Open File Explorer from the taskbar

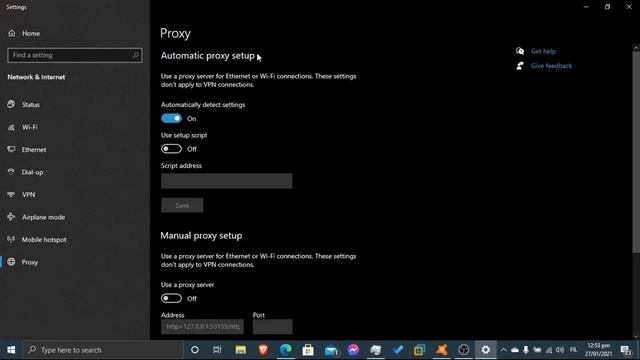240,350
